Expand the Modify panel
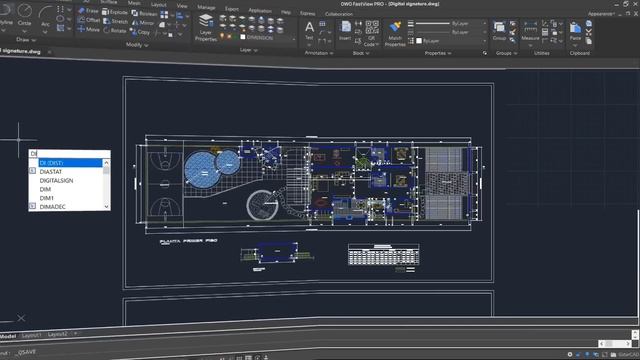Screen dimensions: 640x360 click(137, 45)
